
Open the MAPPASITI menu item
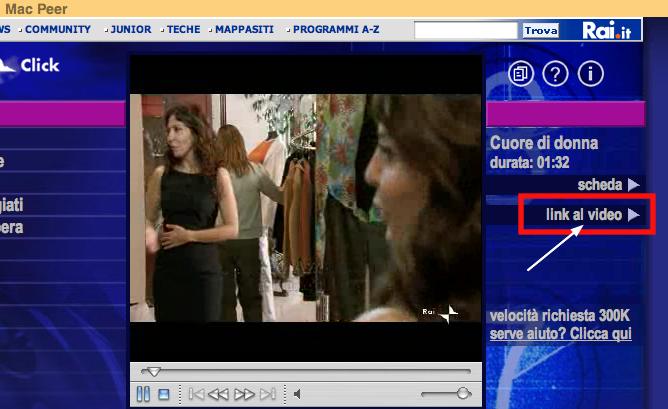pyautogui.click(x=244, y=29)
